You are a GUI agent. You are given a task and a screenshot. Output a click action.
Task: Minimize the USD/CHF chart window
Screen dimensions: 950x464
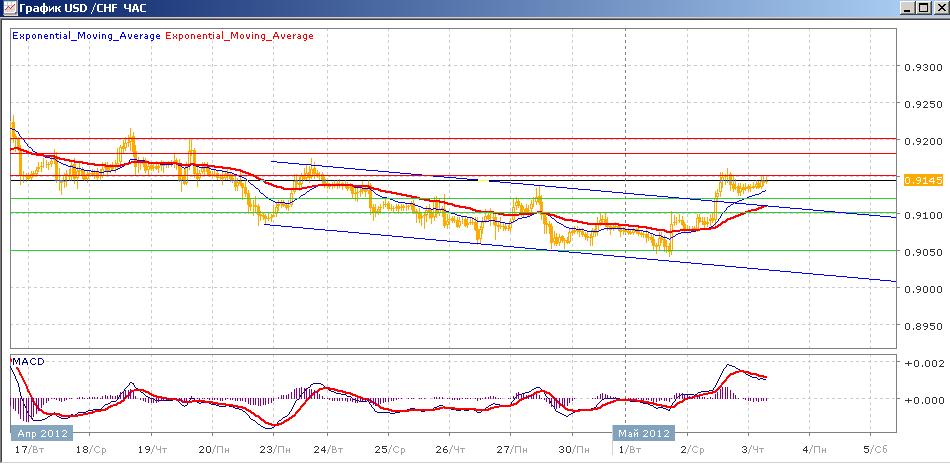click(x=907, y=8)
